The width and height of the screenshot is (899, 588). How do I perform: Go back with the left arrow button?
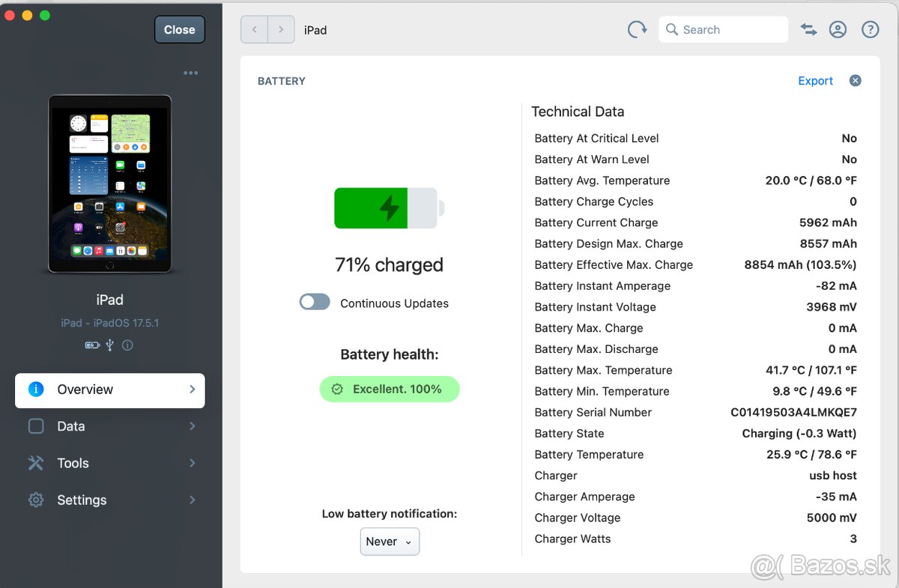coord(255,30)
